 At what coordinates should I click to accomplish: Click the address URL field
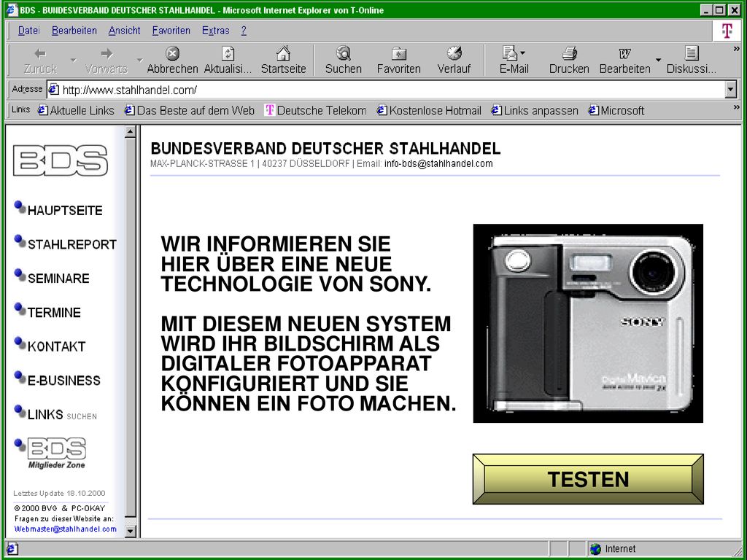tap(391, 90)
